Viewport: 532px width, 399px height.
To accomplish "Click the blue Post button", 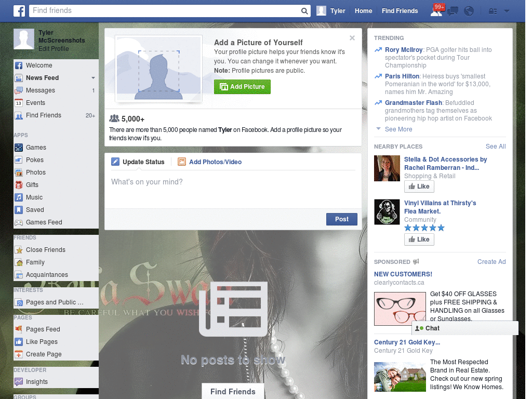I will (x=342, y=219).
